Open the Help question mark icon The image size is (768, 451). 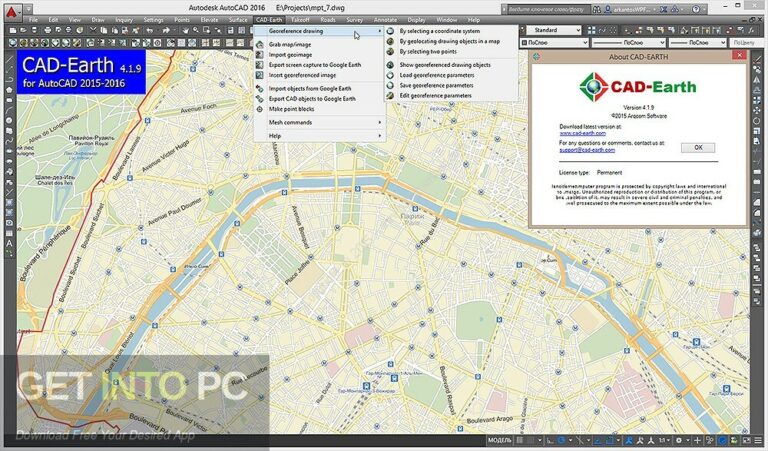click(696, 9)
